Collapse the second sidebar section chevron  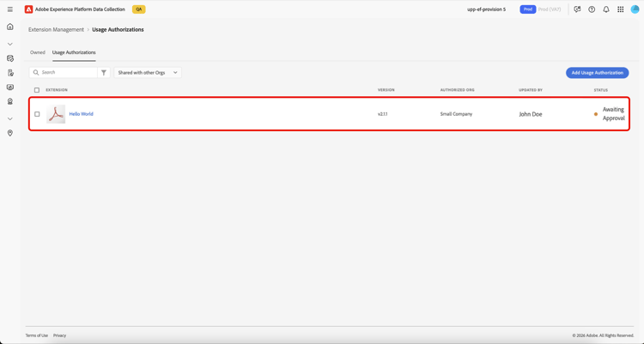point(9,118)
